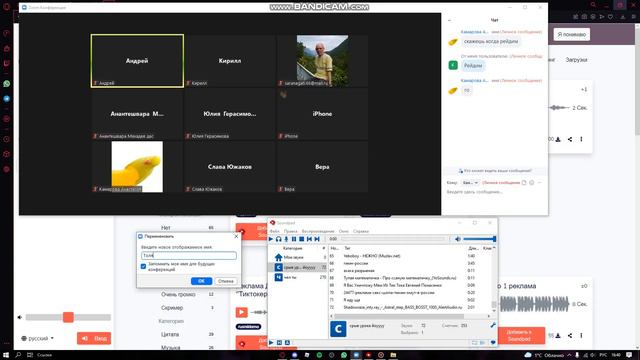Confirm rename with OK button
The width and height of the screenshot is (640, 360).
click(x=201, y=281)
